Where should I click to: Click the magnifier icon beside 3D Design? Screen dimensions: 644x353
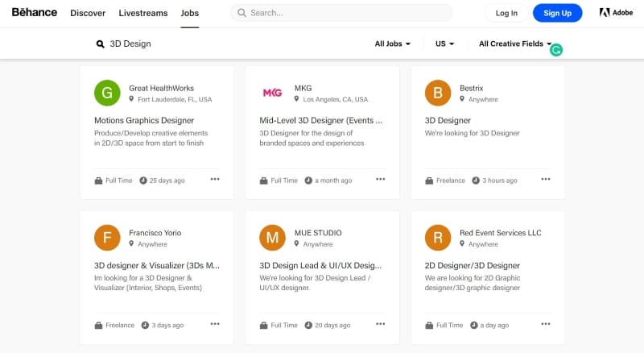pyautogui.click(x=100, y=44)
